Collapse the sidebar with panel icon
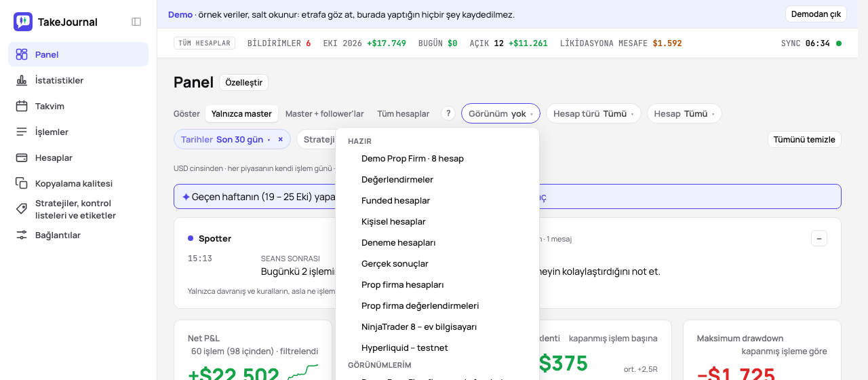This screenshot has width=868, height=380. pos(136,22)
